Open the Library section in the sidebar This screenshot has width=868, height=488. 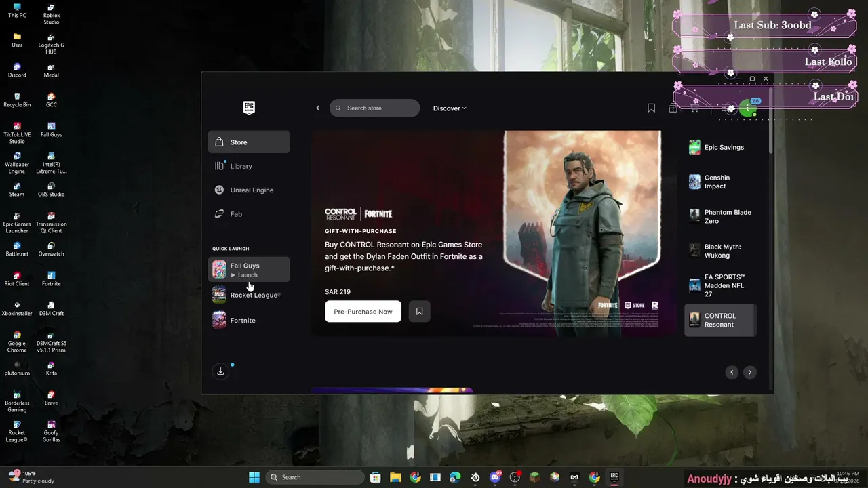[249, 166]
